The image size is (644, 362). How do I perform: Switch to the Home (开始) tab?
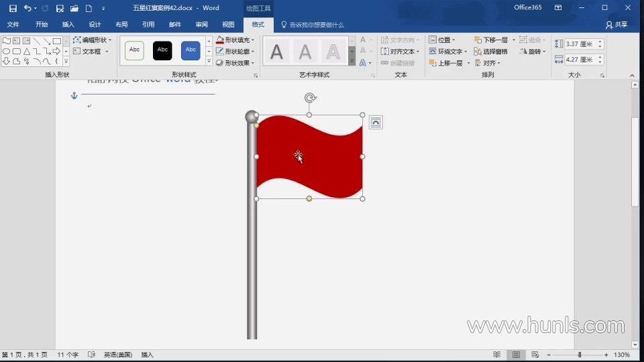click(42, 25)
